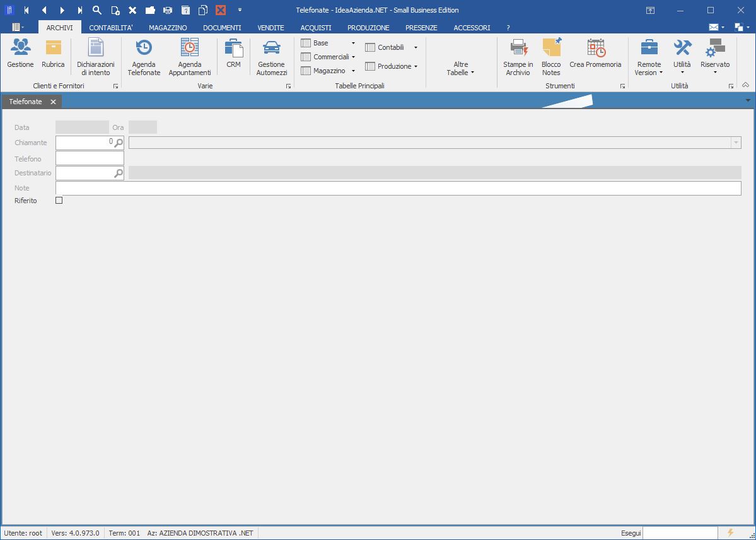Expand Contabili tables dropdown

point(391,47)
